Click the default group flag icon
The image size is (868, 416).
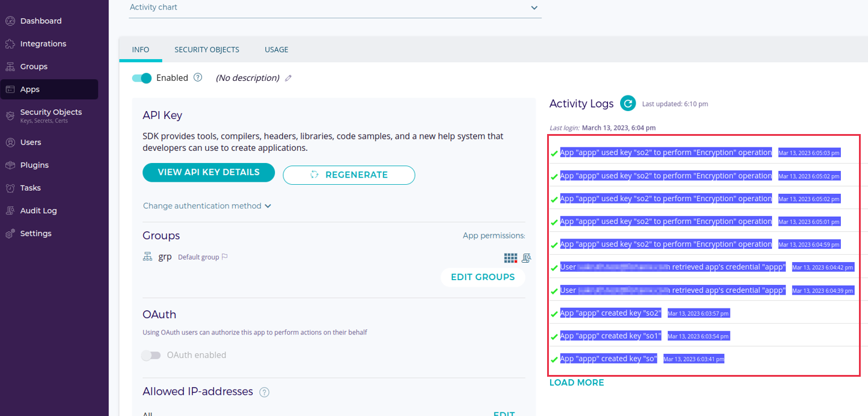(x=225, y=257)
